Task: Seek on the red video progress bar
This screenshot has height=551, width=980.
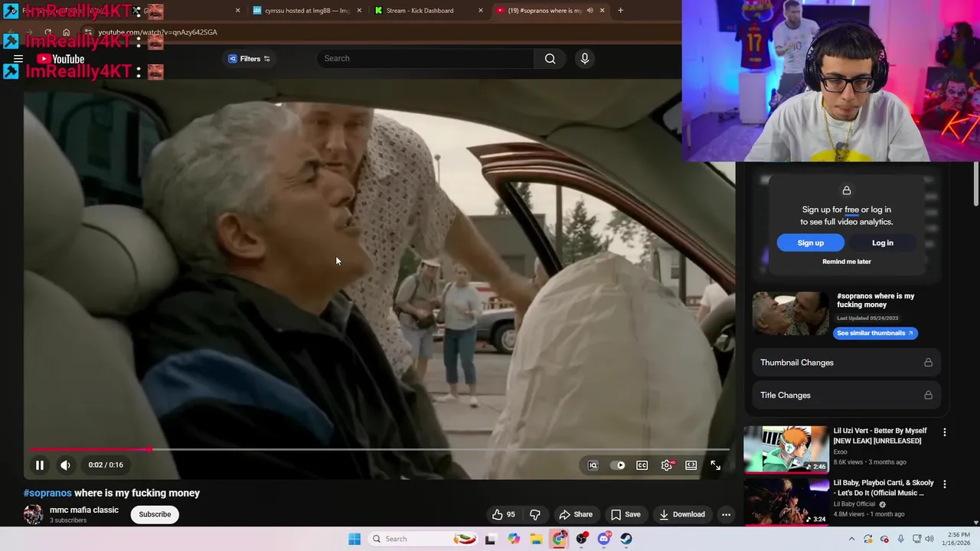Action: pyautogui.click(x=379, y=450)
